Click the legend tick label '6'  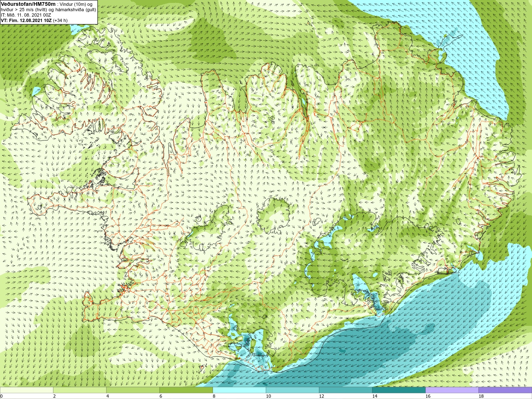pyautogui.click(x=161, y=396)
